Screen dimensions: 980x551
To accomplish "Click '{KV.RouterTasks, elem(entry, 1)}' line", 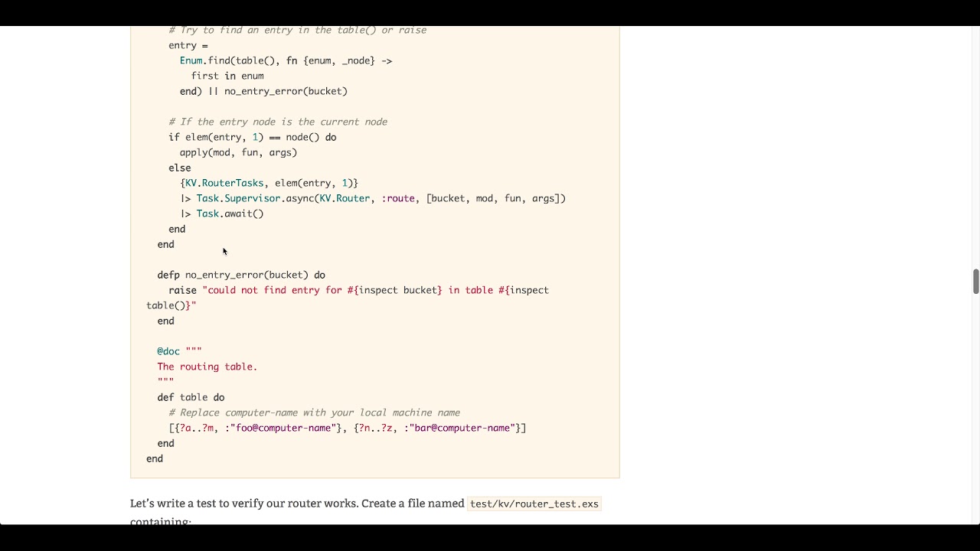I will click(x=269, y=183).
